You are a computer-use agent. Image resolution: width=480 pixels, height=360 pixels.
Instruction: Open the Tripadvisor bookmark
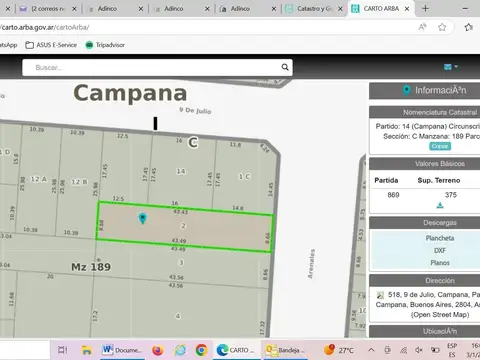click(x=105, y=45)
